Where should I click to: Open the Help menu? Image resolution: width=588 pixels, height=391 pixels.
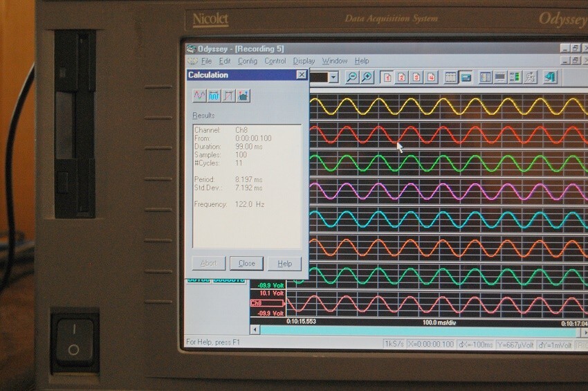[x=362, y=61]
